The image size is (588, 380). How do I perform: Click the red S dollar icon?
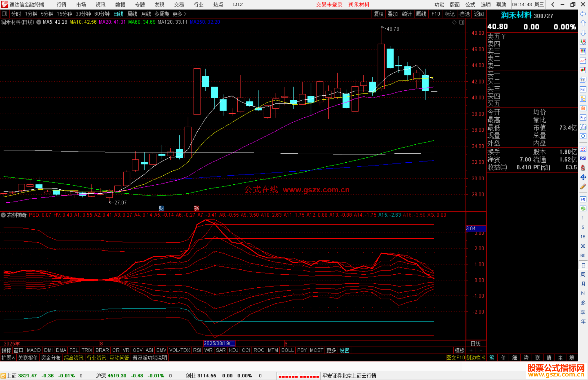[583, 168]
